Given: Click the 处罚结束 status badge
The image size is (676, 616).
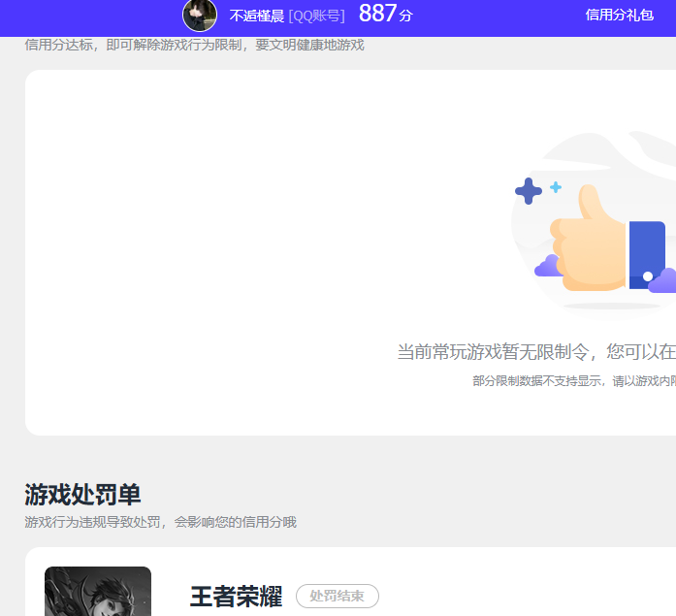Looking at the screenshot, I should (x=338, y=596).
